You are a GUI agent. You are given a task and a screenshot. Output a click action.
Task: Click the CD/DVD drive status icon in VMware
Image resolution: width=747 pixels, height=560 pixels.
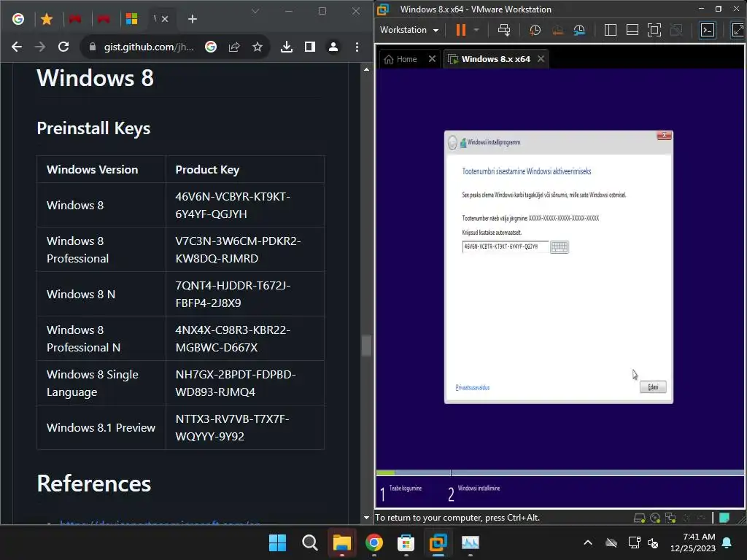click(x=655, y=518)
